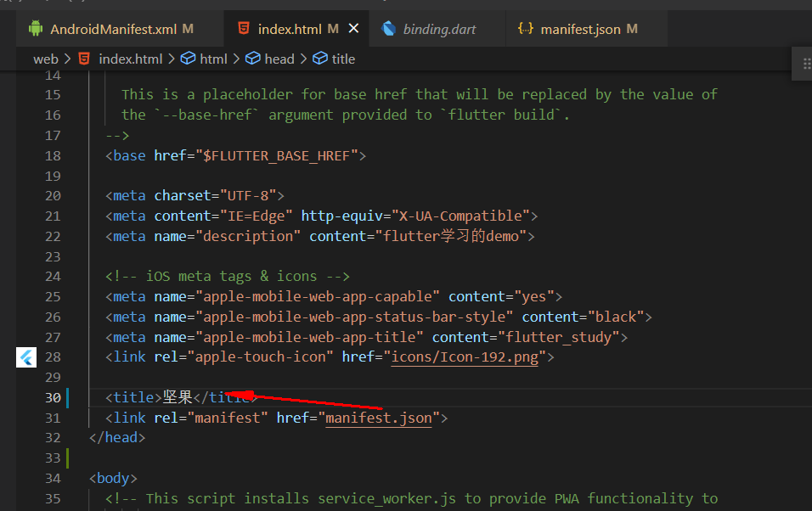This screenshot has width=812, height=511.
Task: Click the "black" content value
Action: pos(616,317)
